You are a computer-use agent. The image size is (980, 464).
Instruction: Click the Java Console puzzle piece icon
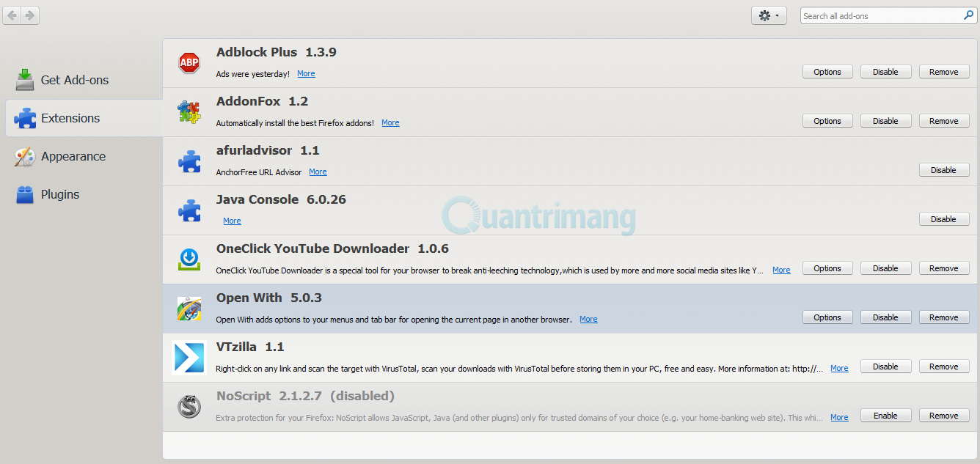pos(189,210)
